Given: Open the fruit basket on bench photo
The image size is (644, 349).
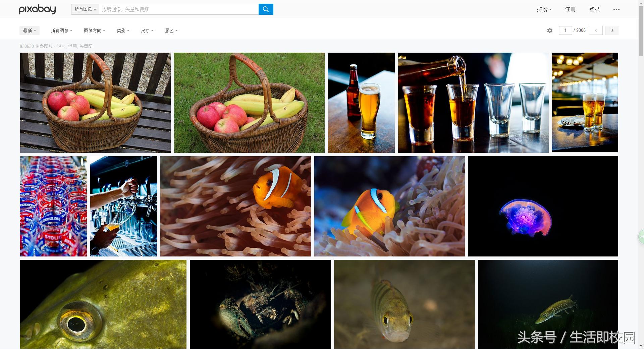Looking at the screenshot, I should pyautogui.click(x=95, y=103).
